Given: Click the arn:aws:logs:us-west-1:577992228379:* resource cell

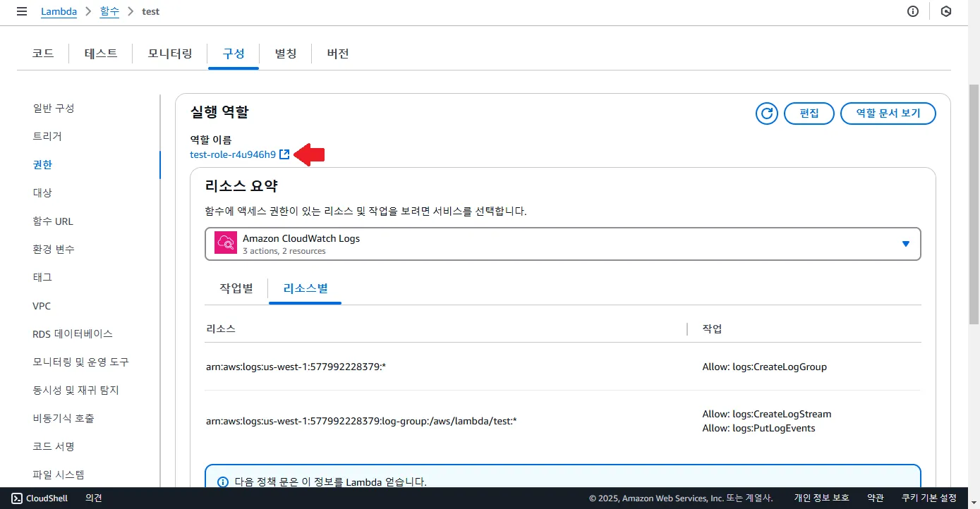Looking at the screenshot, I should tap(296, 367).
